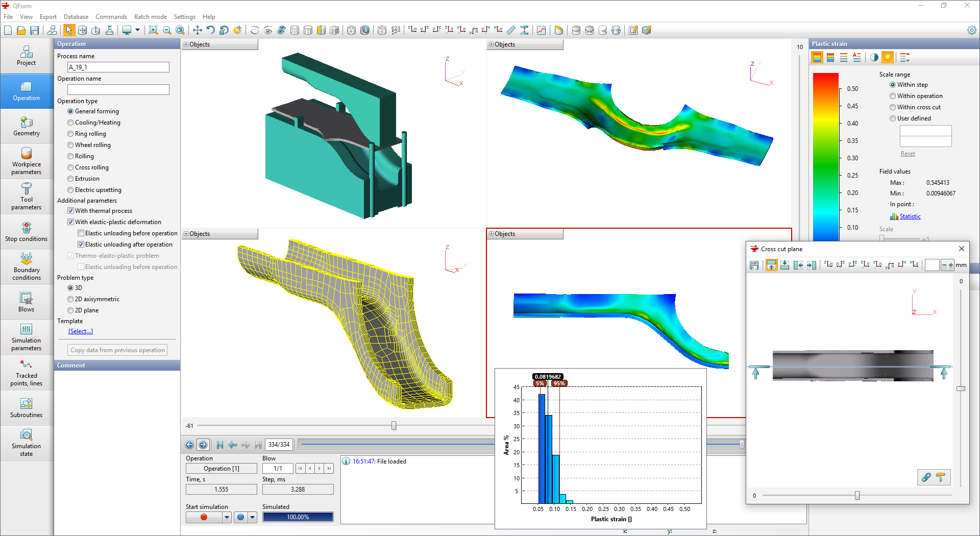Click inside the Process name field
Screen dimensions: 980x536
click(x=118, y=67)
